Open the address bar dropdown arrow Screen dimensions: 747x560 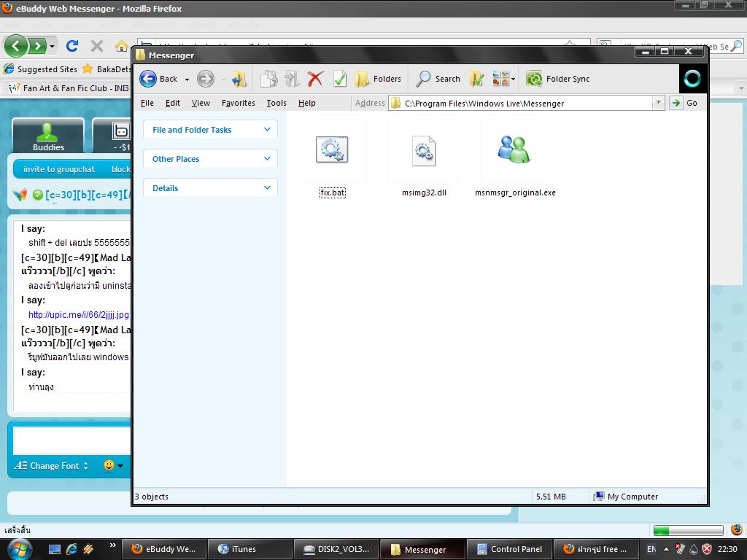(x=658, y=103)
